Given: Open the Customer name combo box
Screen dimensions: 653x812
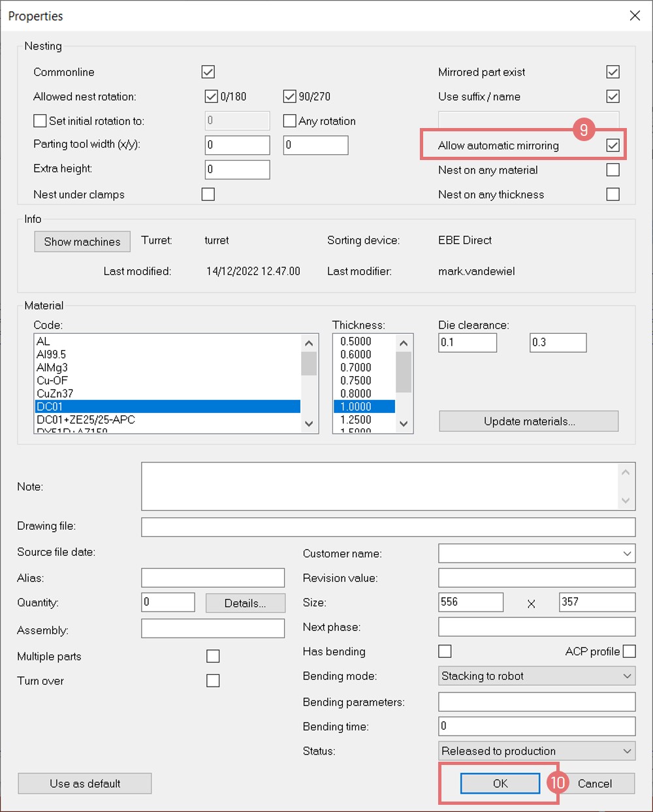Looking at the screenshot, I should tap(536, 553).
